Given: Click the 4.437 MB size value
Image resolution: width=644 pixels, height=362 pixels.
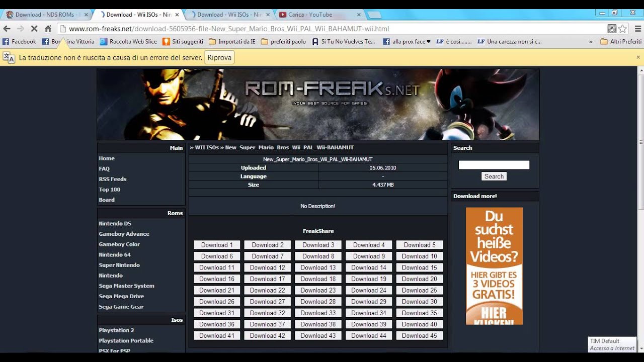Looking at the screenshot, I should [383, 185].
